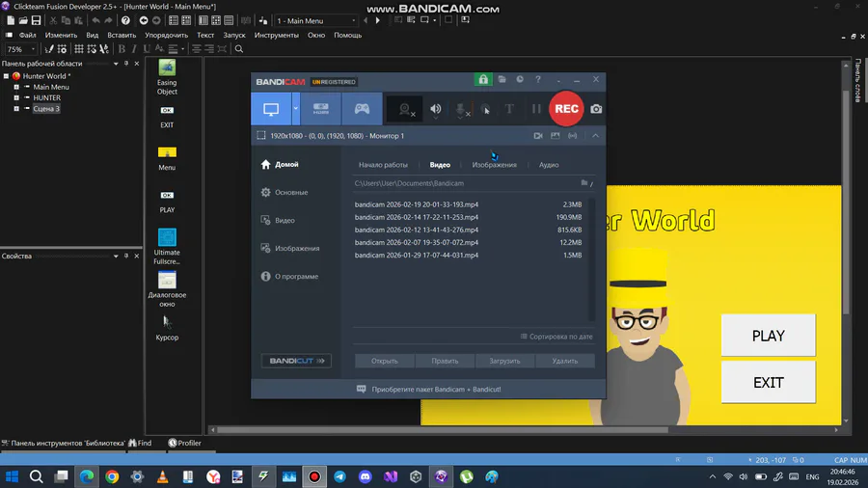Toggle speaker sound recording in Bandicam
The image size is (868, 488).
click(436, 109)
